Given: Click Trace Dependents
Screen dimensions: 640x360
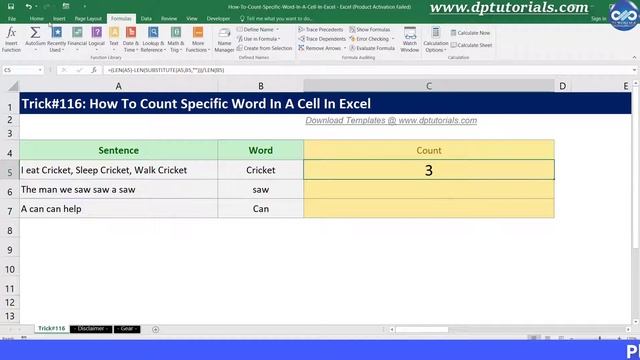Looking at the screenshot, I should pyautogui.click(x=322, y=39).
